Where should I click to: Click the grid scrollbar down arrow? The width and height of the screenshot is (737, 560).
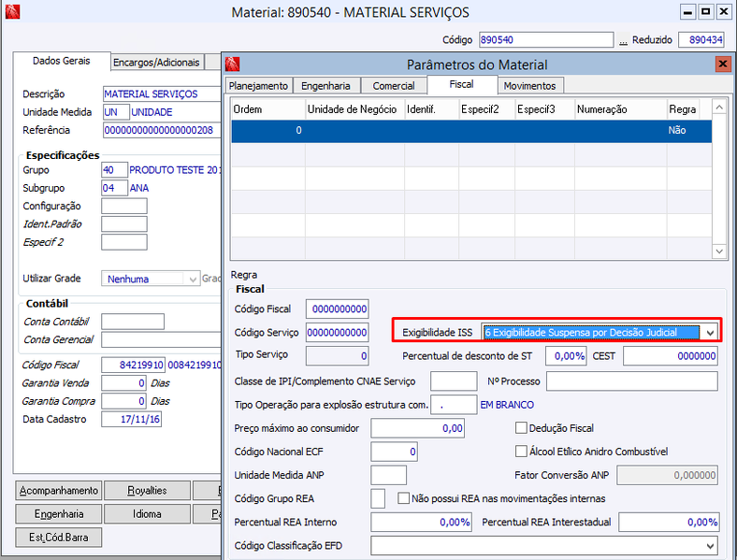(719, 251)
